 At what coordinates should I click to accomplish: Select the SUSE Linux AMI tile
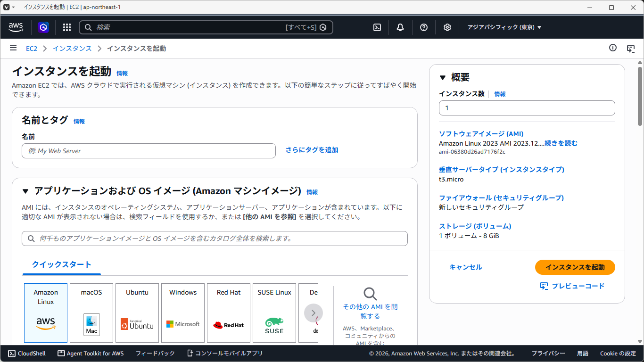[x=274, y=313]
